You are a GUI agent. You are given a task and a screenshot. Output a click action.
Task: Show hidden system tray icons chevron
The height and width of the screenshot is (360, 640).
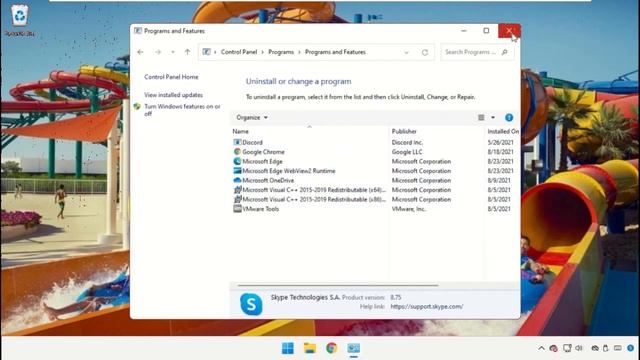click(541, 348)
